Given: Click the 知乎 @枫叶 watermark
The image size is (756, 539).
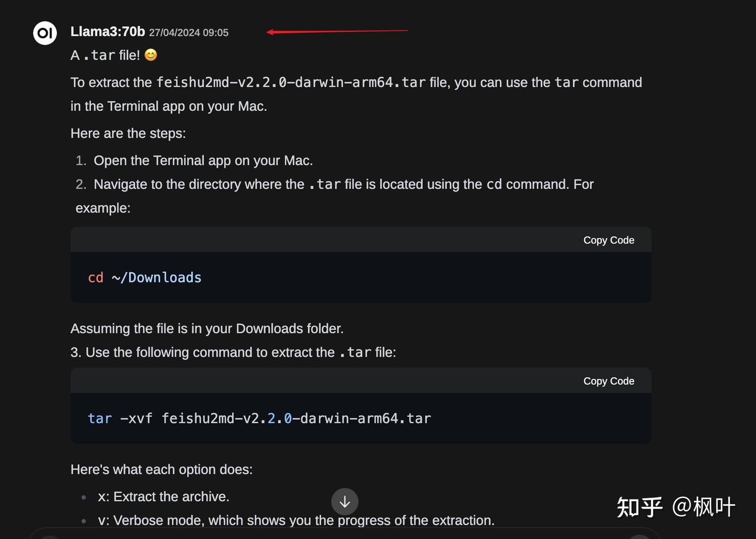Looking at the screenshot, I should click(x=676, y=507).
